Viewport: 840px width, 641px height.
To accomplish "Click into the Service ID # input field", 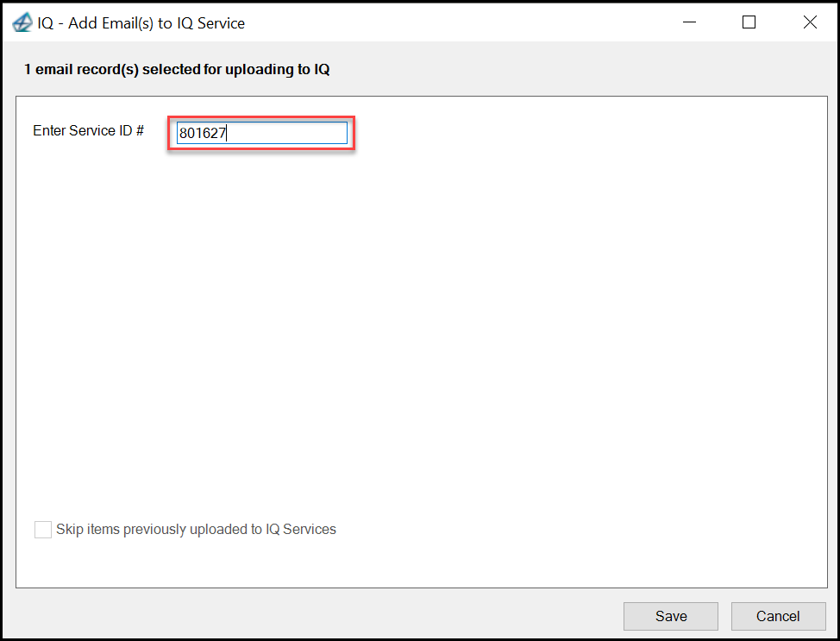I will tap(262, 133).
